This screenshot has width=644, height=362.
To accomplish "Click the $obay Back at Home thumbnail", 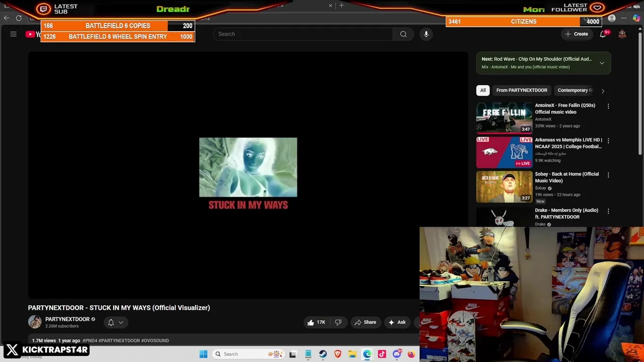I will point(504,187).
